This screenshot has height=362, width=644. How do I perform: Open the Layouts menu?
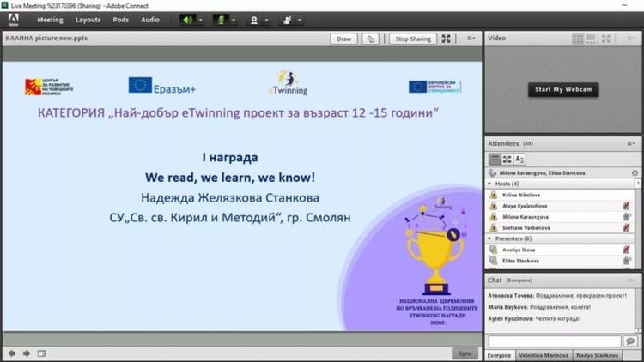coord(88,19)
